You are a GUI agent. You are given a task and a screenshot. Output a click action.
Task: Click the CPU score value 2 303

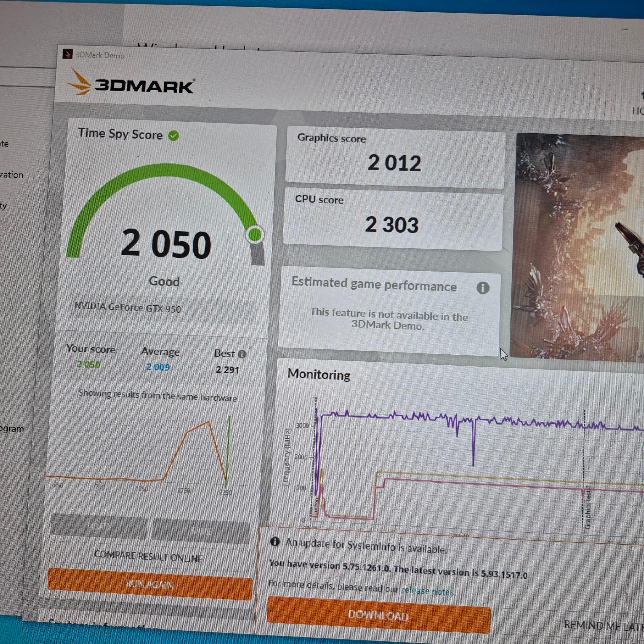coord(392,225)
